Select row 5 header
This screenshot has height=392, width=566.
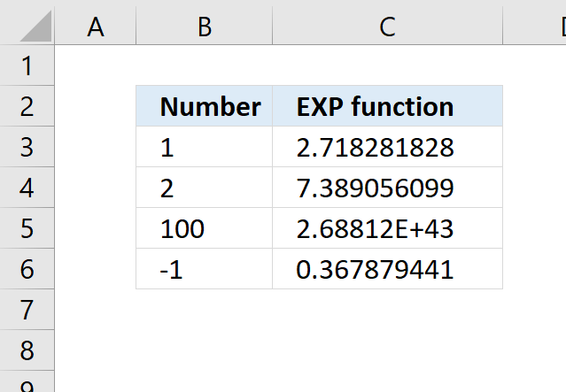(x=27, y=228)
